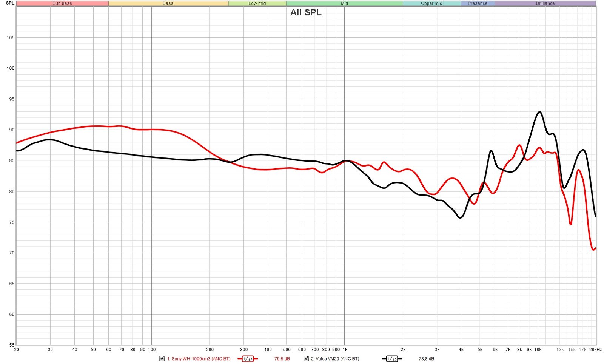Click the 1k mark on the frequency axis
The image size is (604, 364).
point(345,350)
